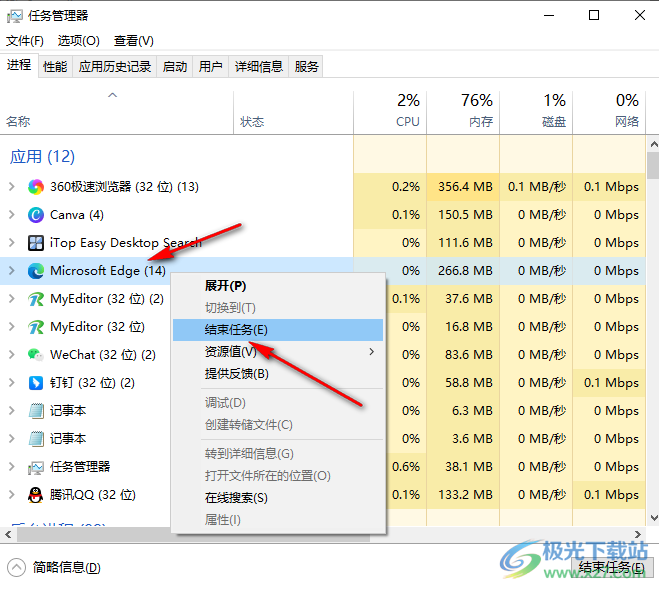Viewport: 659px width, 589px height.
Task: Expand the 任务管理器 process row
Action: pyautogui.click(x=12, y=467)
